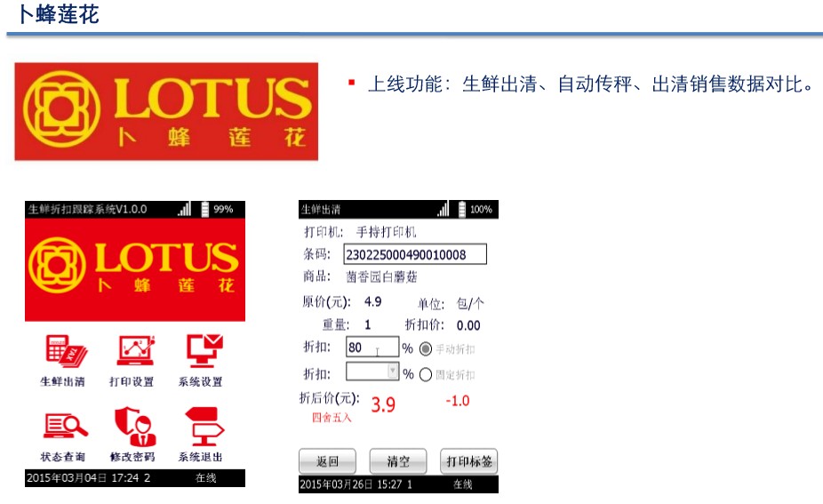The width and height of the screenshot is (823, 504).
Task: Tap signal strength icon in V1.0.0 title bar
Action: tap(184, 209)
